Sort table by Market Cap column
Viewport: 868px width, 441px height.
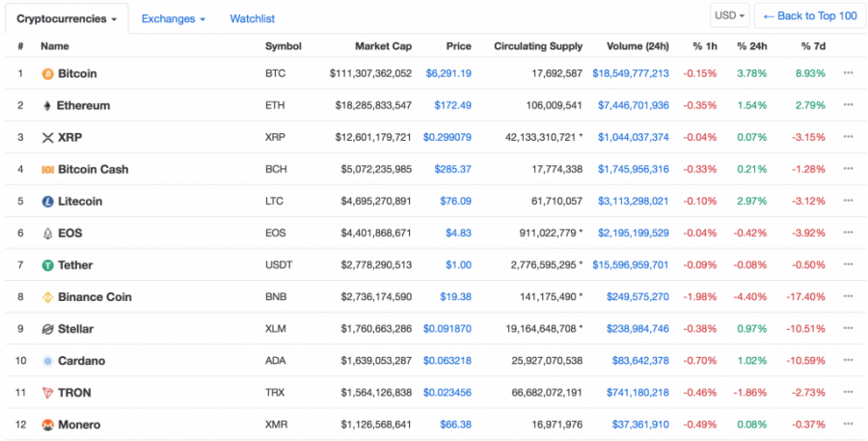383,46
